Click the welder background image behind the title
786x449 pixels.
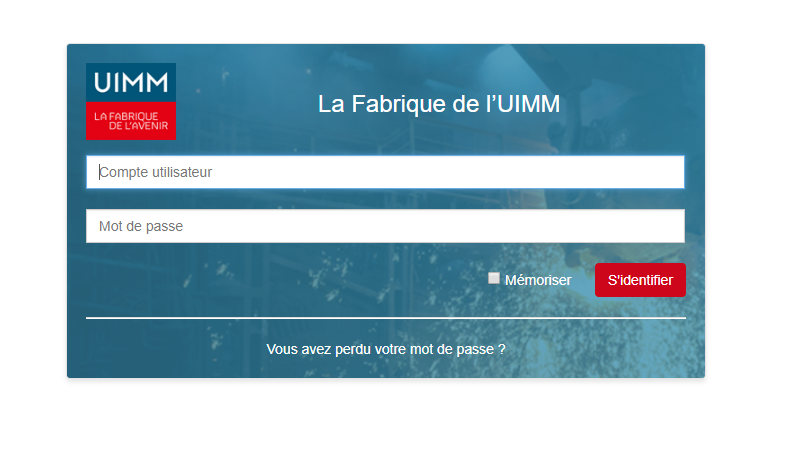[x=627, y=100]
